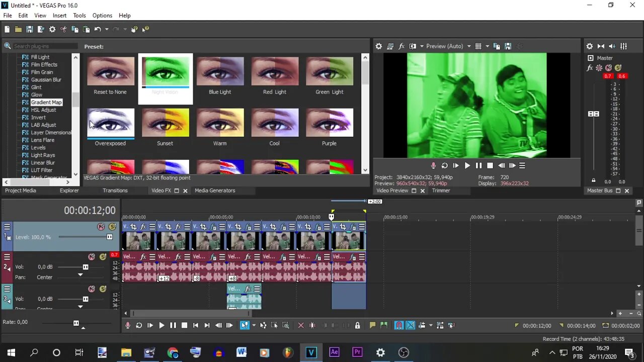Switch to the Media Generators tab
This screenshot has width=644, height=362.
coord(215,191)
